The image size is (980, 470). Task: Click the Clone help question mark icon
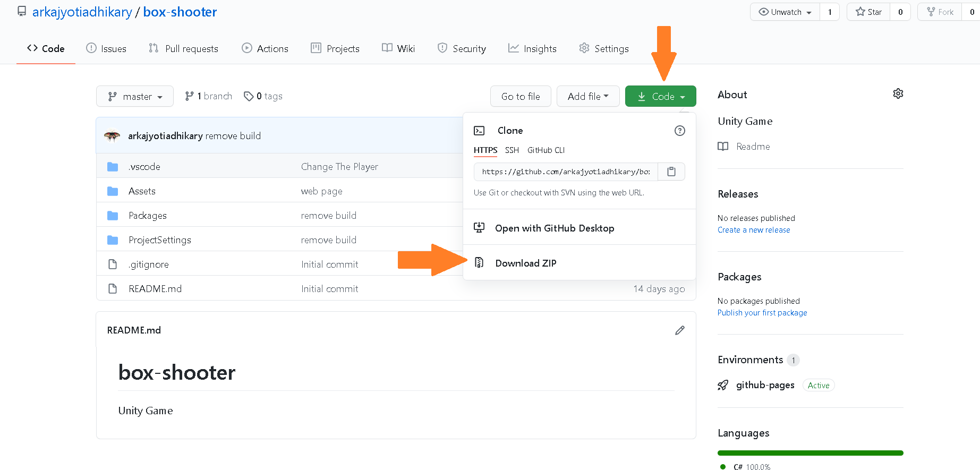680,131
